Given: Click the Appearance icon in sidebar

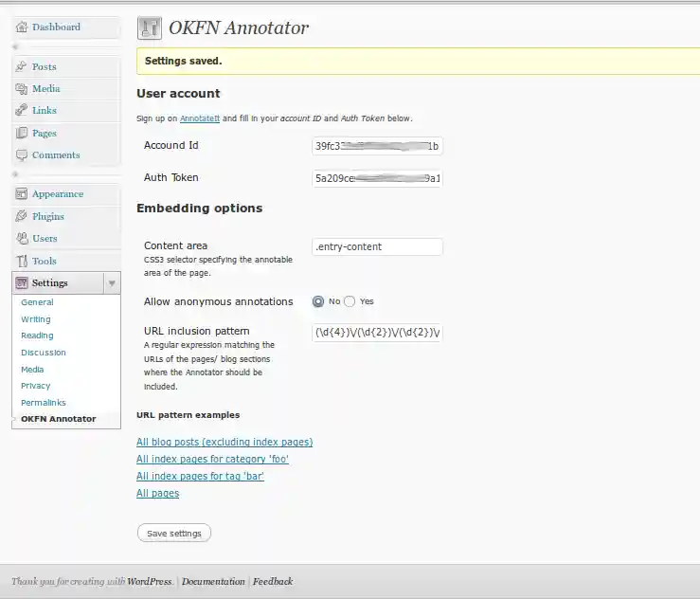Looking at the screenshot, I should [22, 194].
